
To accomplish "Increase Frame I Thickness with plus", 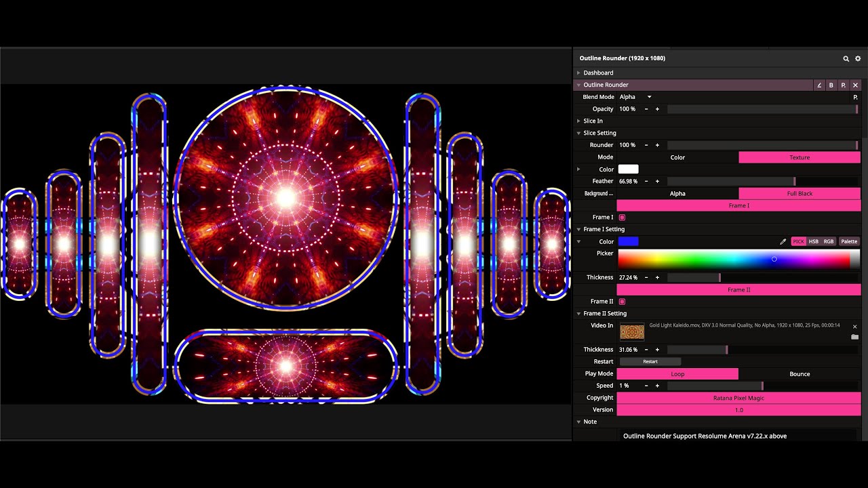I will click(x=657, y=278).
